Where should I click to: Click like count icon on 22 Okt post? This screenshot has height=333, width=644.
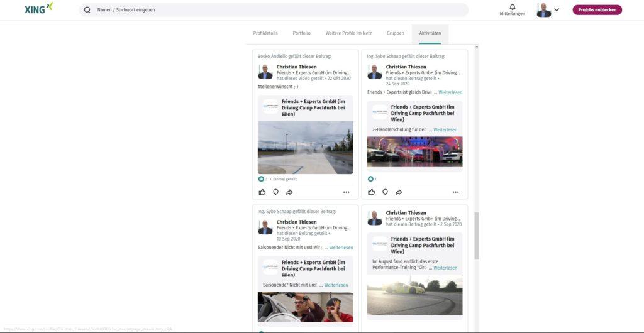[261, 179]
